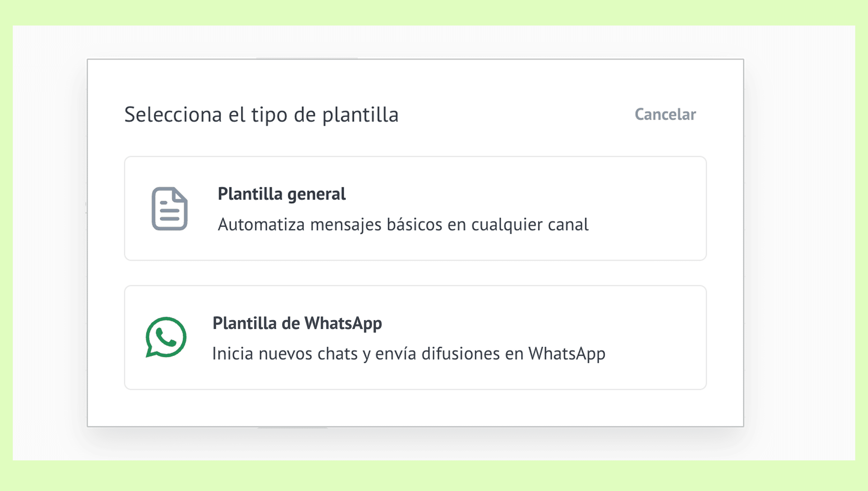Click the "Selecciona el tipo de plantilla" title

pyautogui.click(x=261, y=115)
